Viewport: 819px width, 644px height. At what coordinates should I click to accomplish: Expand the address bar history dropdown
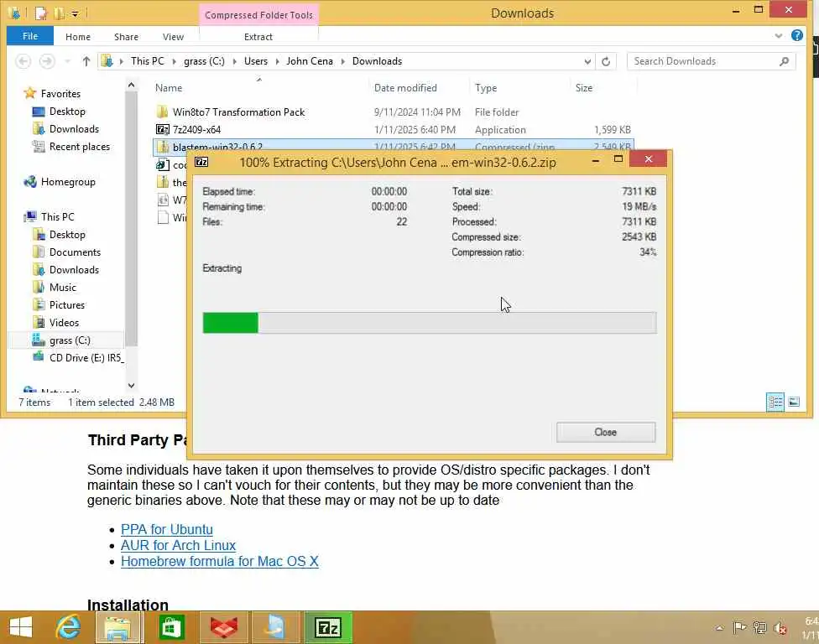(x=587, y=61)
